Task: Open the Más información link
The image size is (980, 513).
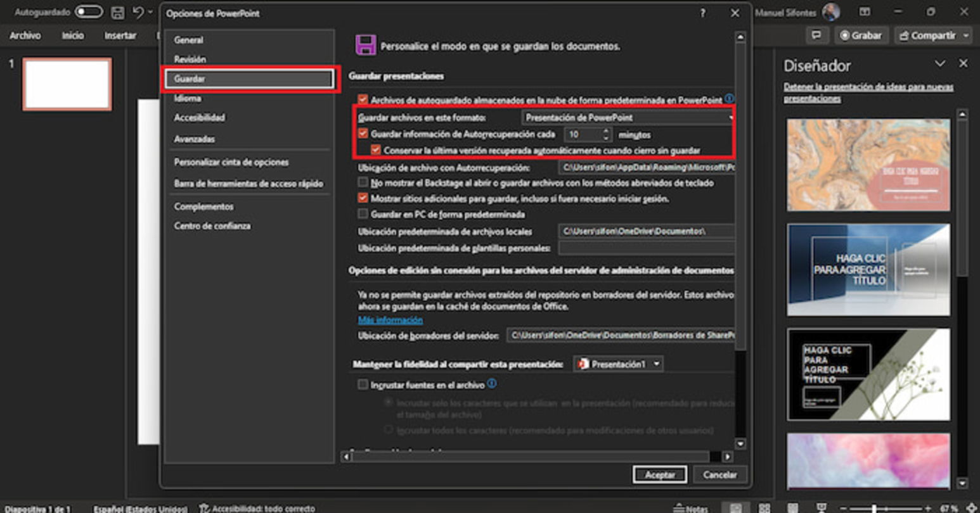Action: coord(390,320)
